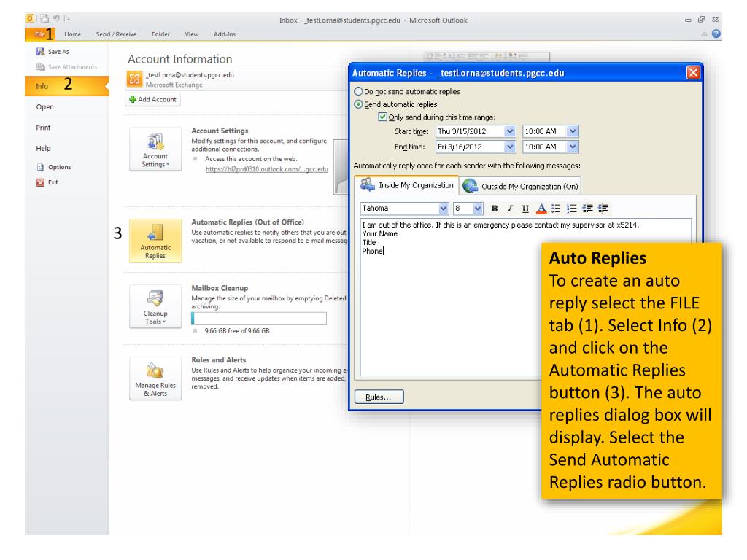Select Do not send automatic replies
The height and width of the screenshot is (560, 747).
(x=358, y=91)
